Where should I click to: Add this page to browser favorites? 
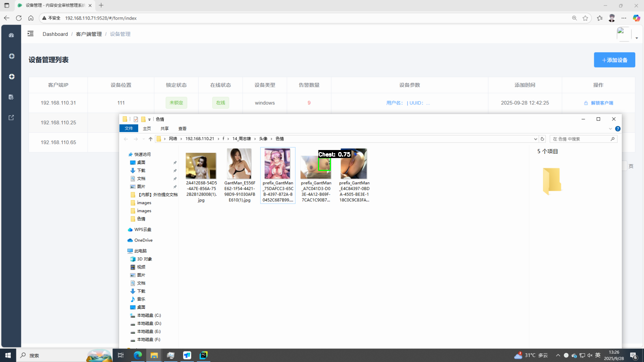pos(585,18)
